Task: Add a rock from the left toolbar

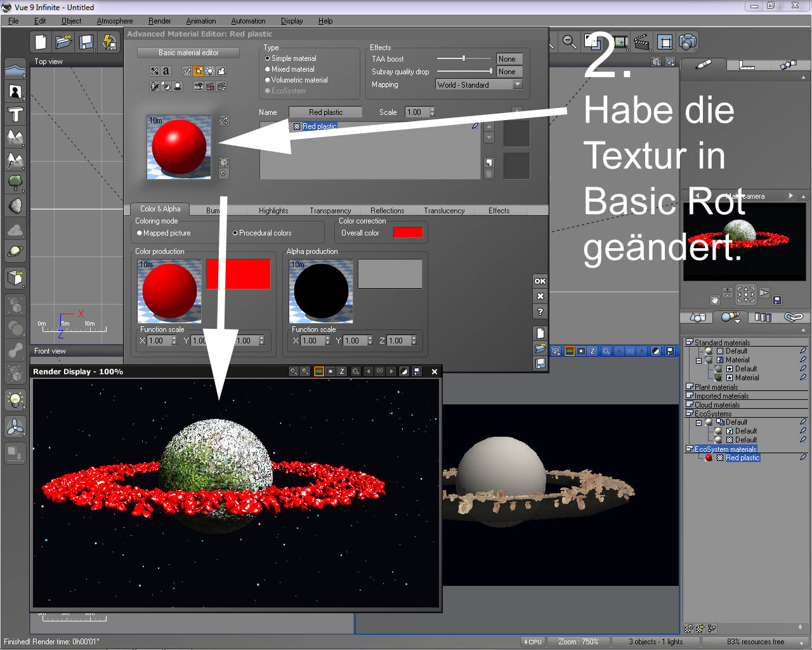Action: point(15,206)
